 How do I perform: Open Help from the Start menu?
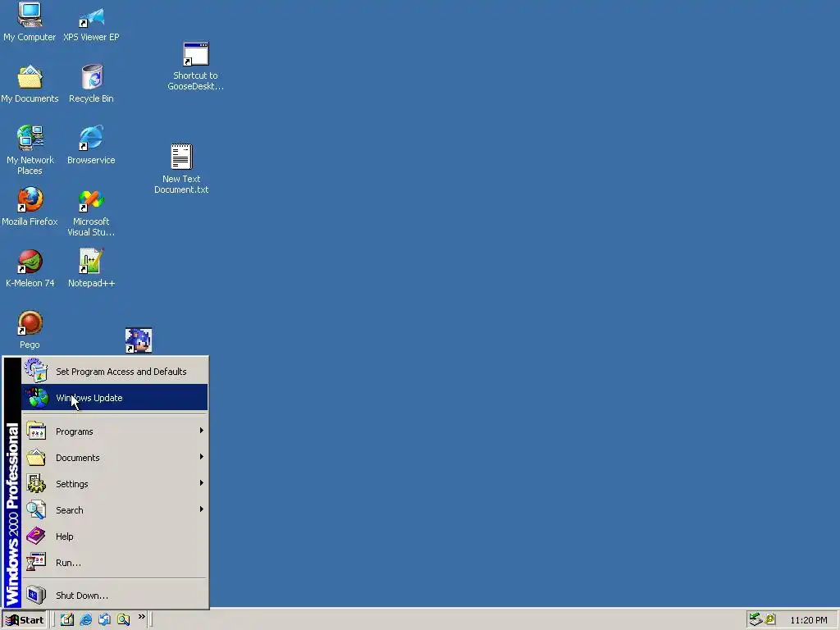(114, 536)
